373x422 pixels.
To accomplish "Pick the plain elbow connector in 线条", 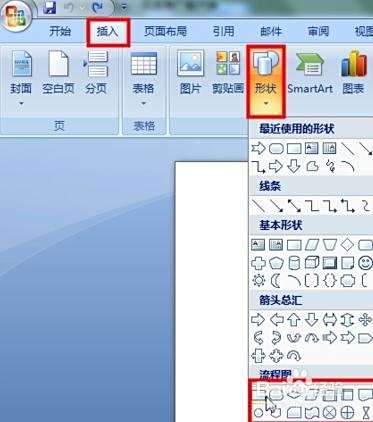I will pyautogui.click(x=312, y=206).
